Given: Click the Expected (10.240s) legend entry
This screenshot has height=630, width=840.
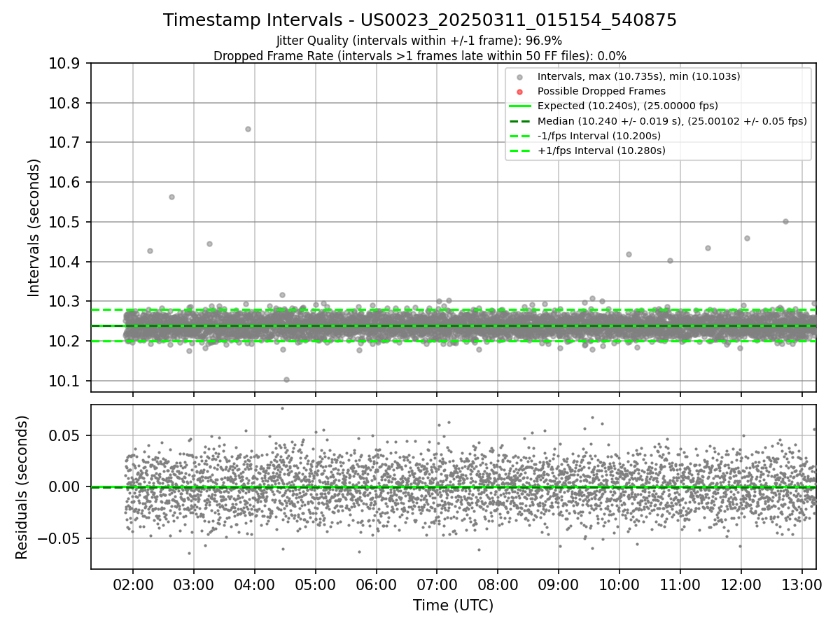Looking at the screenshot, I should pyautogui.click(x=627, y=106).
